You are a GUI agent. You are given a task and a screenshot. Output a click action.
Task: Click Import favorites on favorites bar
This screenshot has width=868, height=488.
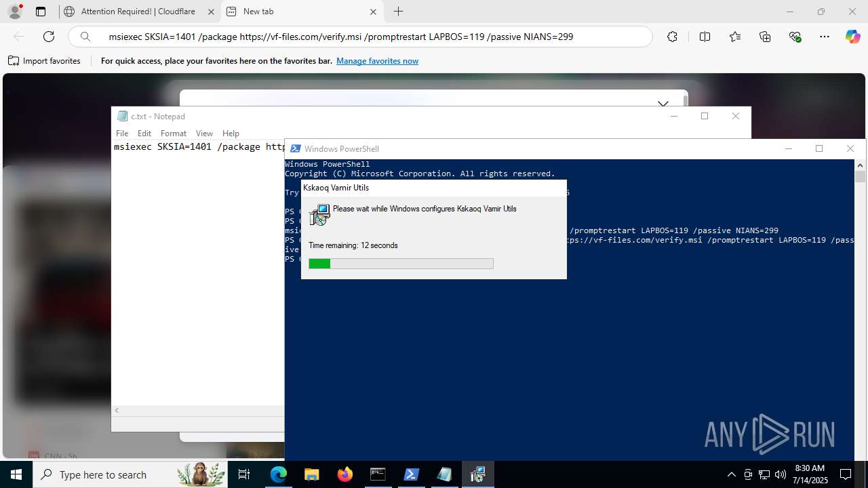(x=45, y=61)
